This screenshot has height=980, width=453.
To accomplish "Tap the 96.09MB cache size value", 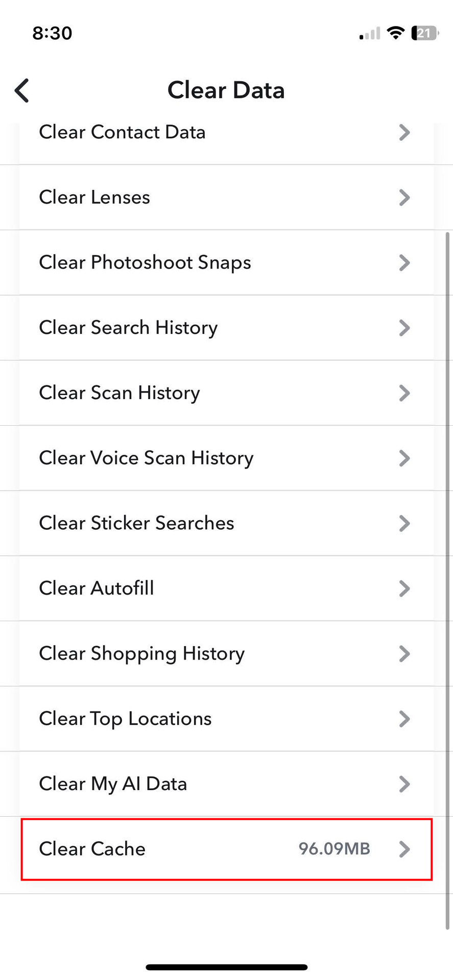I will (x=334, y=849).
